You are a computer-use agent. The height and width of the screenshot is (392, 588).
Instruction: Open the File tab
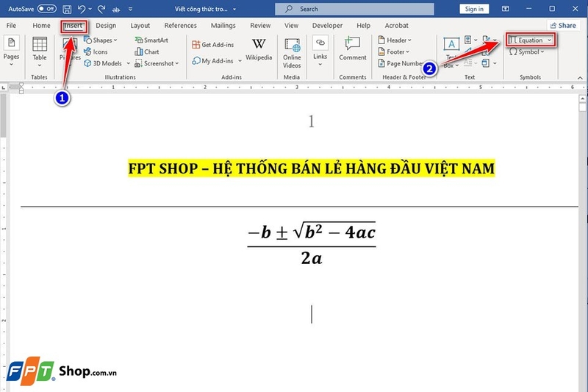pyautogui.click(x=11, y=26)
